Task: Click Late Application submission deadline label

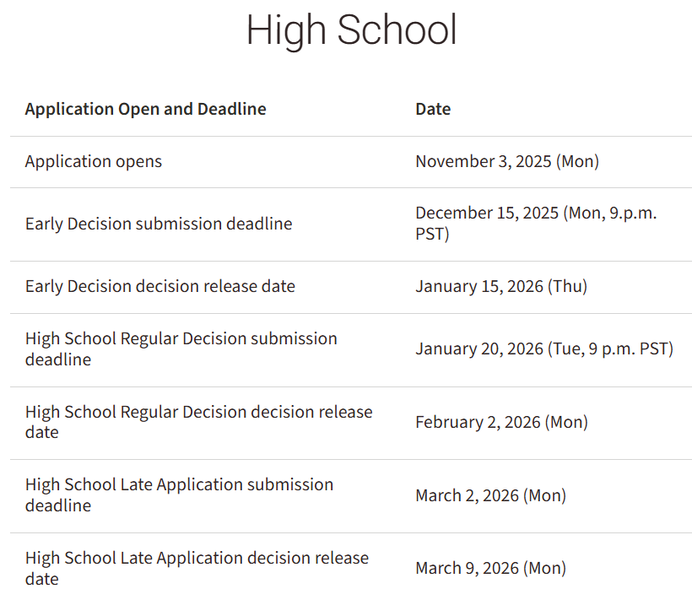Action: point(179,484)
